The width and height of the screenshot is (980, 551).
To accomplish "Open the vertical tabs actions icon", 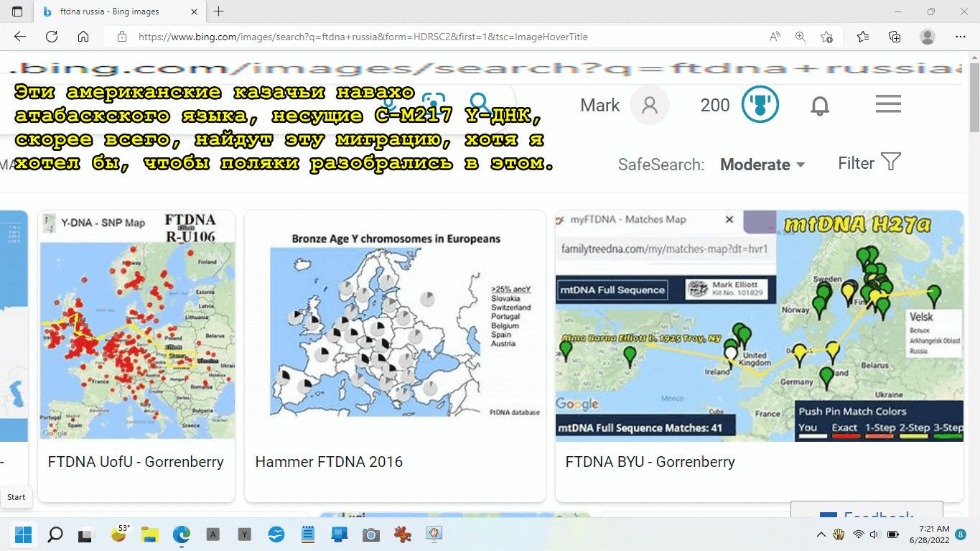I will coord(17,11).
